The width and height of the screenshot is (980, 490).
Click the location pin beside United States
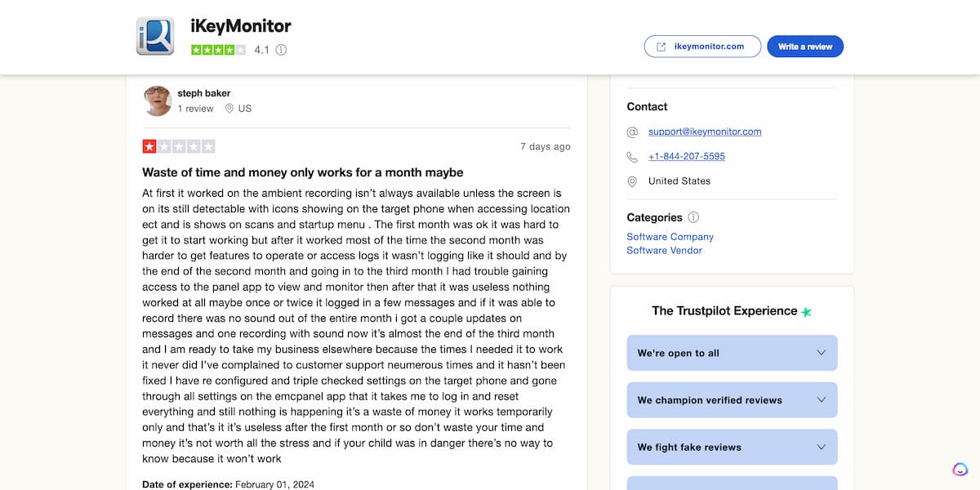[632, 181]
